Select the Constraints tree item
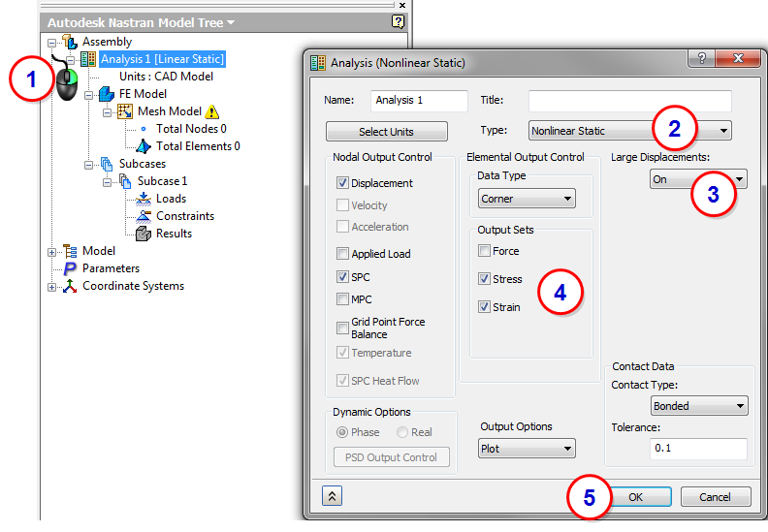 [x=185, y=216]
